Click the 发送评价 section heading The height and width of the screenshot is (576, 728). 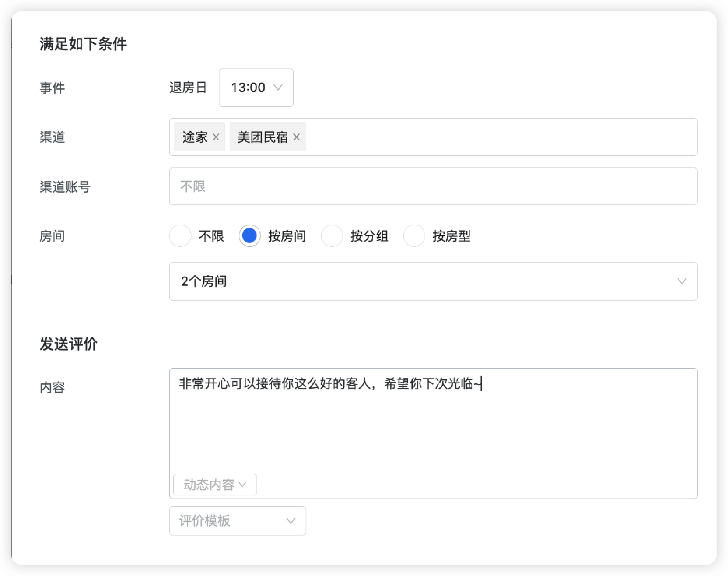(x=69, y=343)
